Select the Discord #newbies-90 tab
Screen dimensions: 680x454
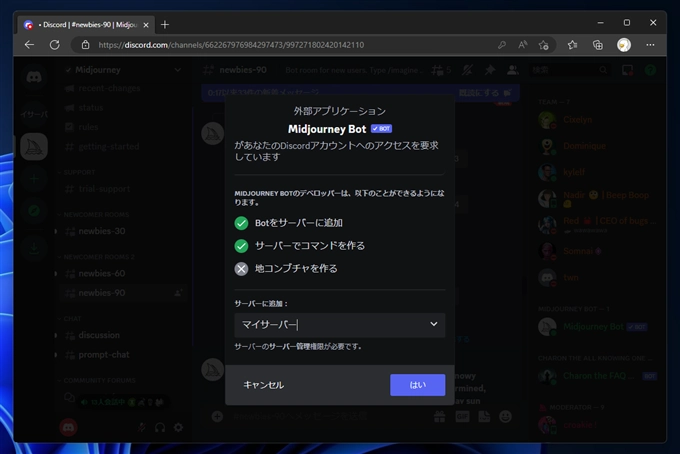85,25
